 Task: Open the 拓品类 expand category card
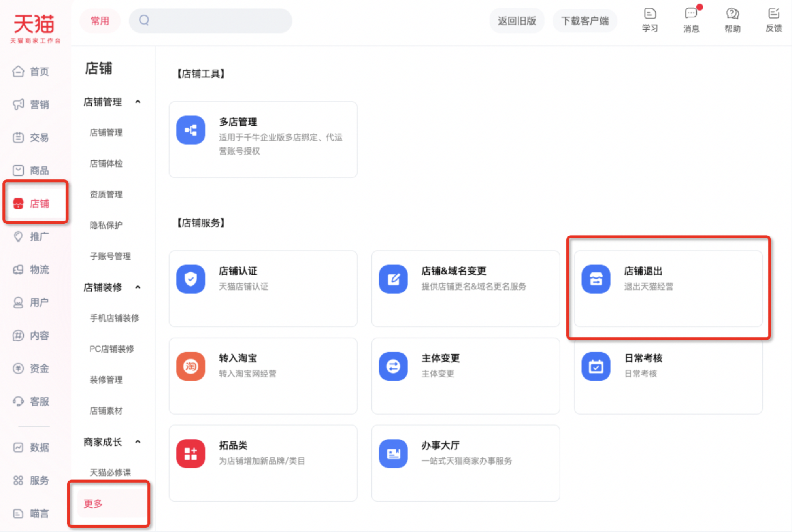click(263, 463)
